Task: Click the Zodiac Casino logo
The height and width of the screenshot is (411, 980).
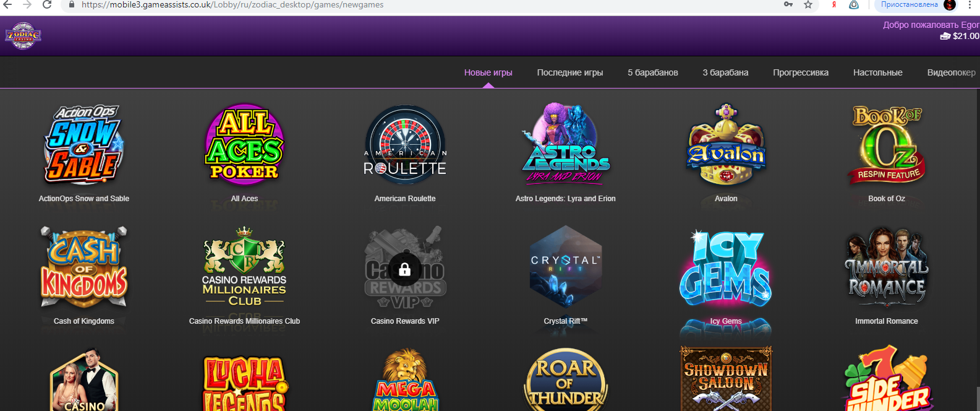Action: coord(23,36)
